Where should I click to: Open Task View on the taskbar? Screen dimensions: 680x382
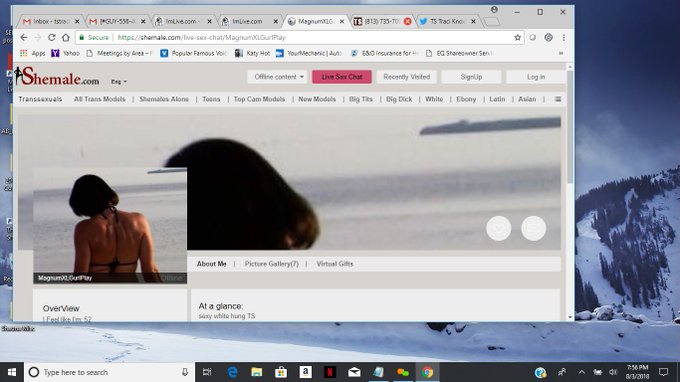coord(207,372)
